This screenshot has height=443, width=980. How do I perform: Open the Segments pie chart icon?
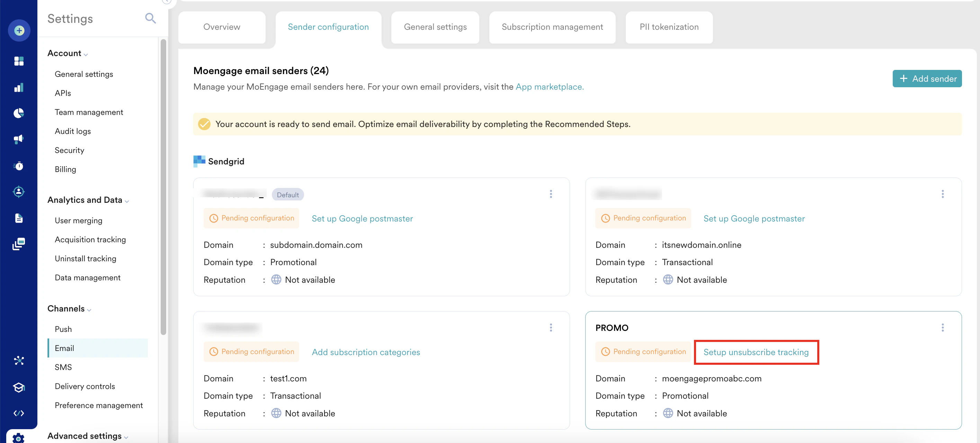click(19, 113)
